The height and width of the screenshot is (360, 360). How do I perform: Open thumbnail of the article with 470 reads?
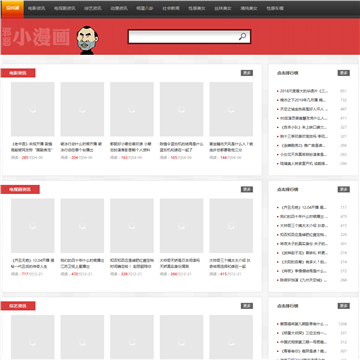[82, 226]
